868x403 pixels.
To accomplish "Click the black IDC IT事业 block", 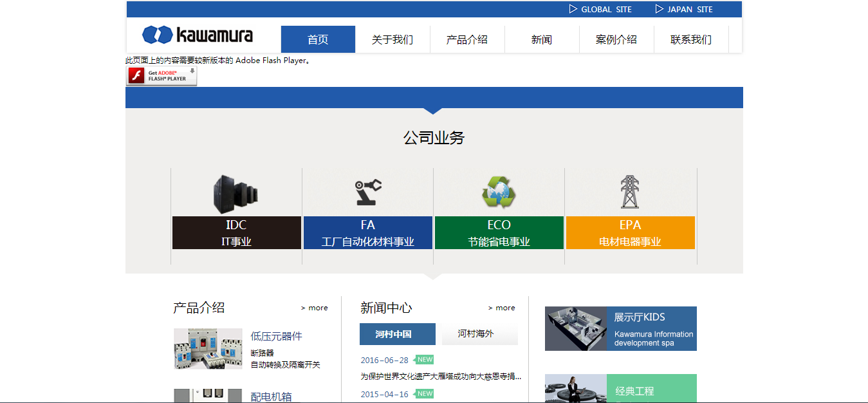I will click(x=236, y=233).
